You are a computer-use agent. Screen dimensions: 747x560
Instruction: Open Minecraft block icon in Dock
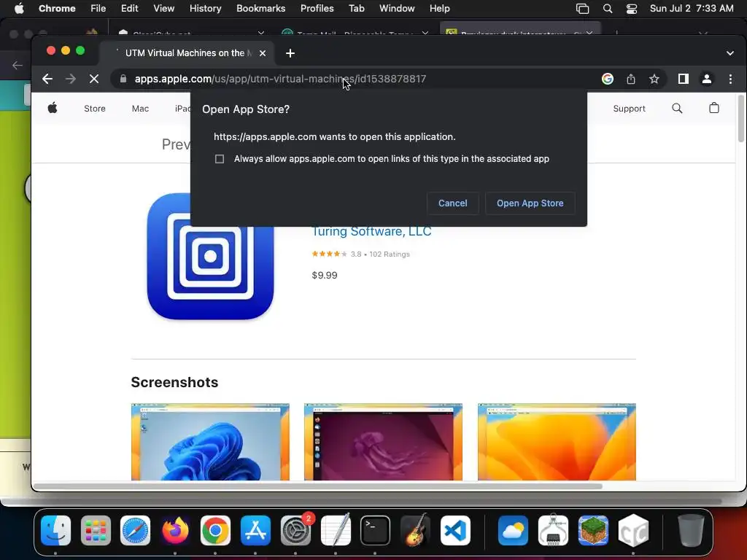[x=593, y=530]
